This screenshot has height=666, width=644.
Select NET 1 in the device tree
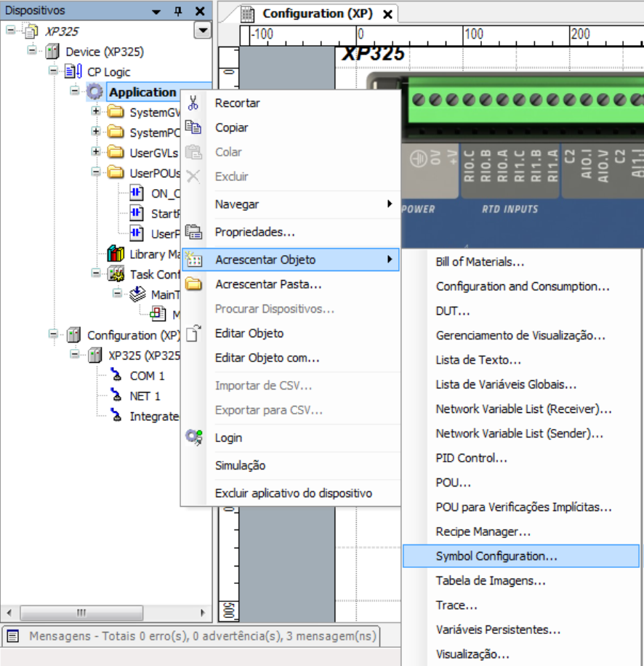tap(145, 396)
